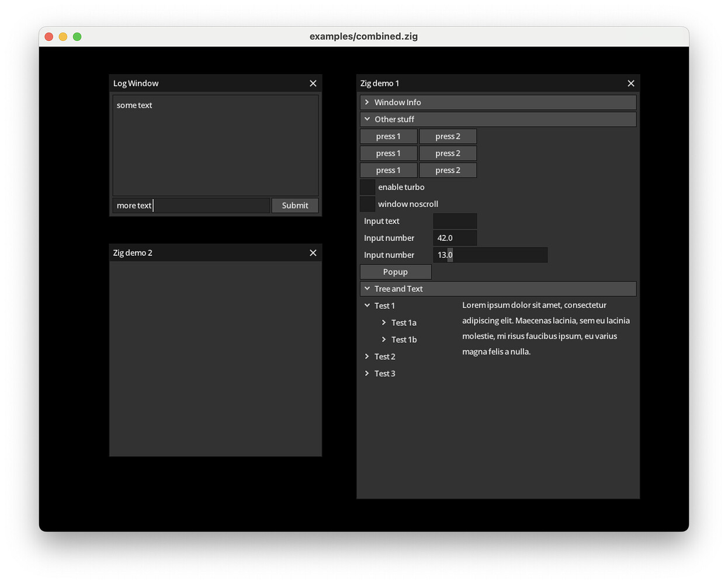Open the Popup
This screenshot has height=584, width=728.
[396, 272]
